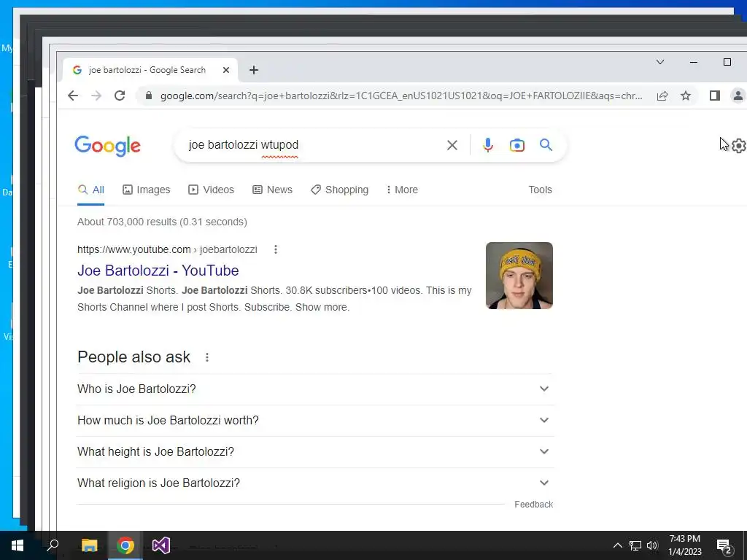Go back to the previous page in Chrome

coord(73,96)
